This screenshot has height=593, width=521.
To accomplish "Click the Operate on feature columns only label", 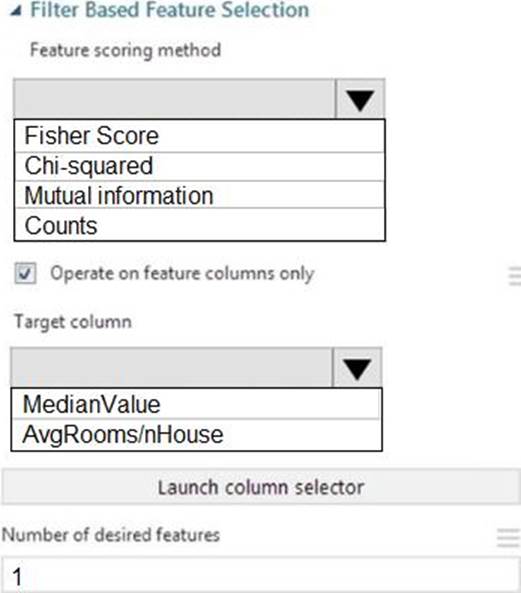I will [x=182, y=273].
